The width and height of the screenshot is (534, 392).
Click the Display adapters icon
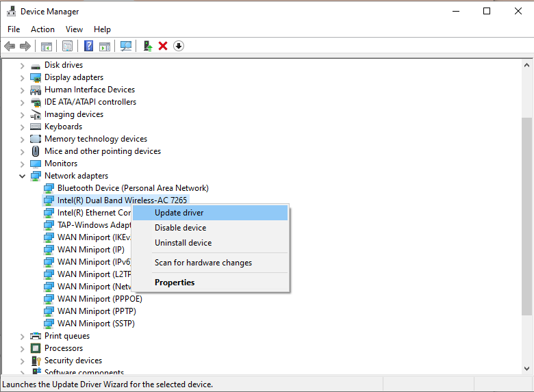pos(36,77)
